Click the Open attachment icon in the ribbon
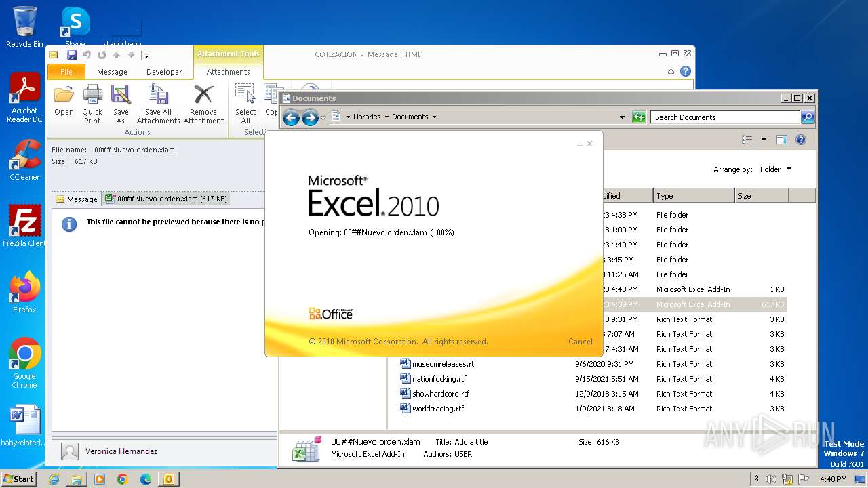This screenshot has width=868, height=488. (64, 100)
